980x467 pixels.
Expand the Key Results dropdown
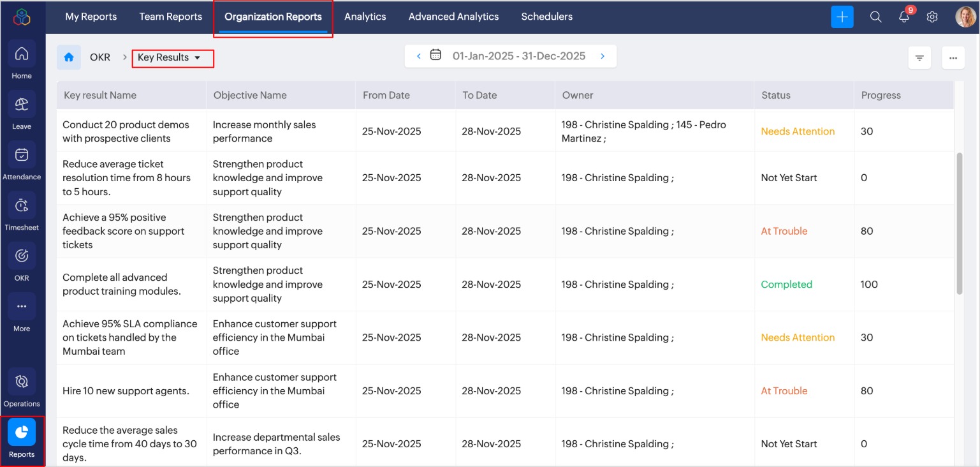click(170, 57)
